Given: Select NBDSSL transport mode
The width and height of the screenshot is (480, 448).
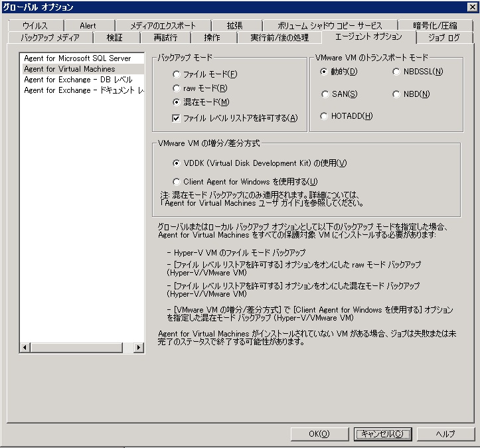Looking at the screenshot, I should [396, 72].
